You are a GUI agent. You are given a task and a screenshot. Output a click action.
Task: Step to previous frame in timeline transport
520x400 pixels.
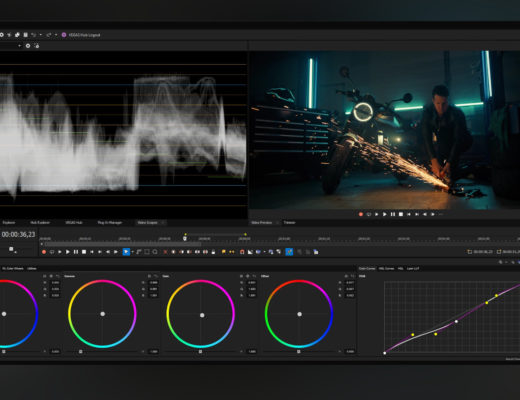108,252
